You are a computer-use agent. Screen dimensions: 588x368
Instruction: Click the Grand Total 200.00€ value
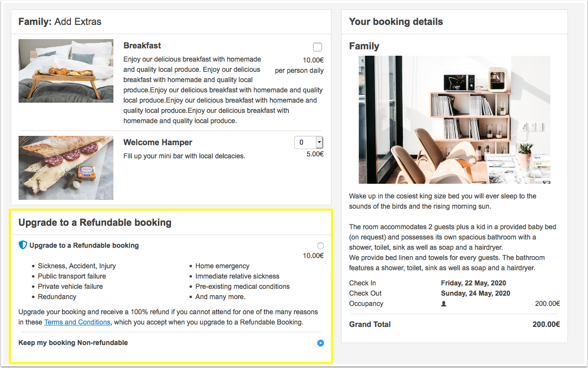point(546,324)
